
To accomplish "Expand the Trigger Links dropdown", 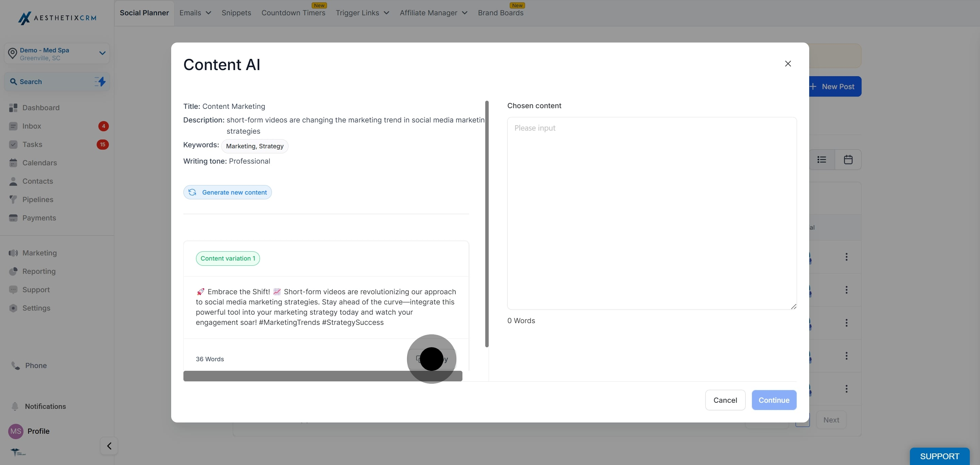I will click(362, 13).
